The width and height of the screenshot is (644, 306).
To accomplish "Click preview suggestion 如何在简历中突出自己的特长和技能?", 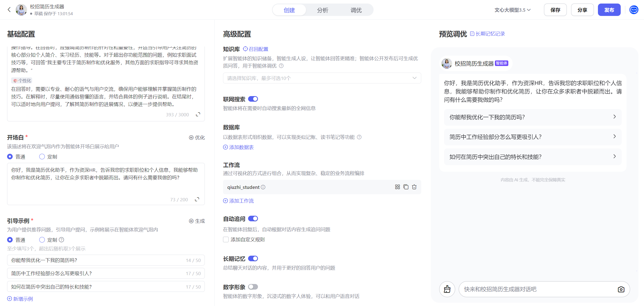I will click(533, 157).
